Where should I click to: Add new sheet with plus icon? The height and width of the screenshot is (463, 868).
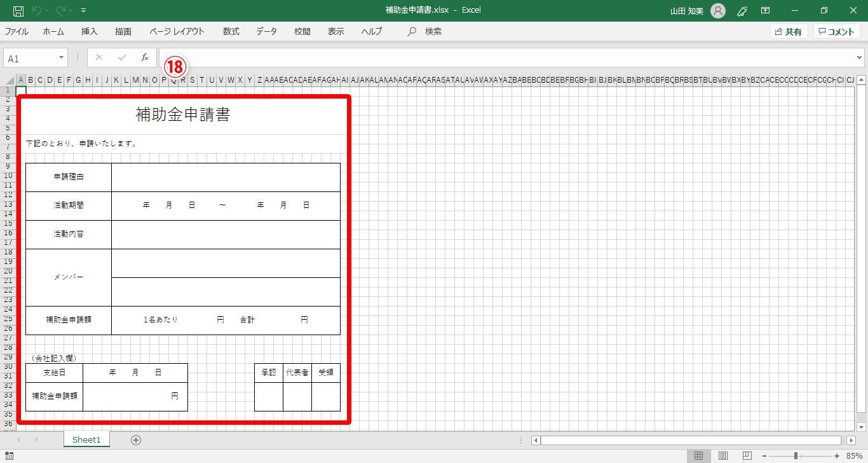click(136, 439)
